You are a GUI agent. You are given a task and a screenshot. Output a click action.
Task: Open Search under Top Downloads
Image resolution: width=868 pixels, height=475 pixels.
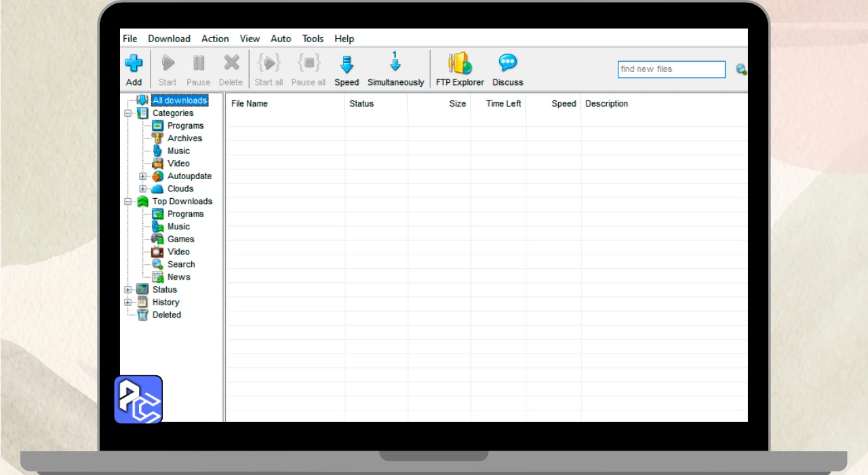182,265
